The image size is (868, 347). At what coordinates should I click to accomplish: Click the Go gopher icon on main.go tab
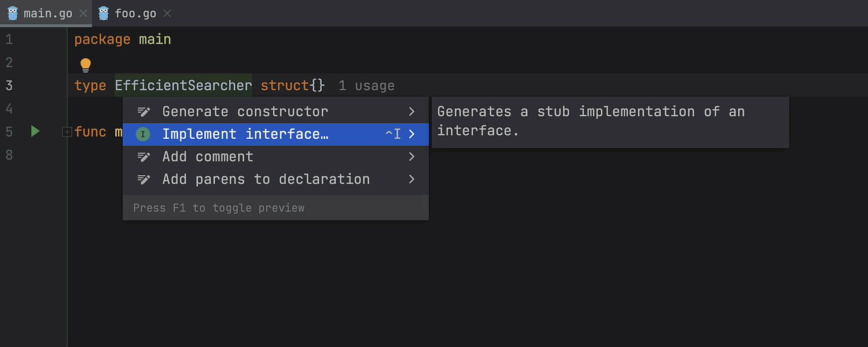coord(13,13)
